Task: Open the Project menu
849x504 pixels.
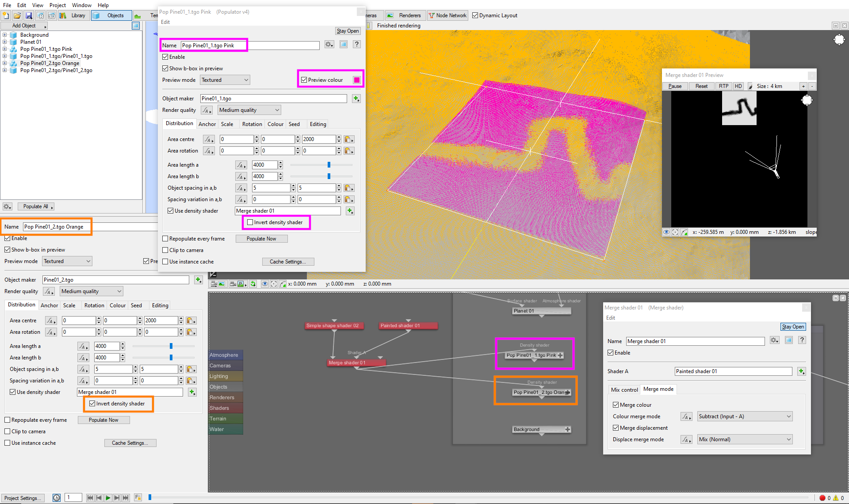Action: tap(57, 5)
